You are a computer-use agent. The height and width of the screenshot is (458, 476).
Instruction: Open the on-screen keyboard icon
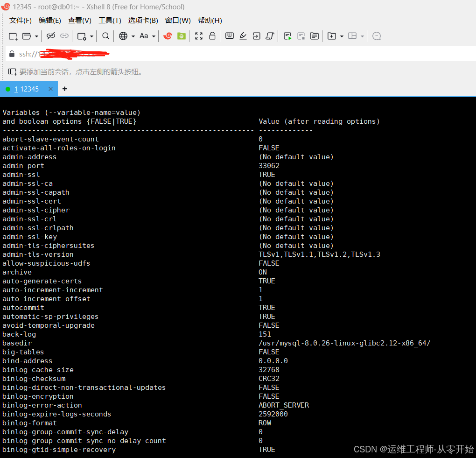coord(229,36)
